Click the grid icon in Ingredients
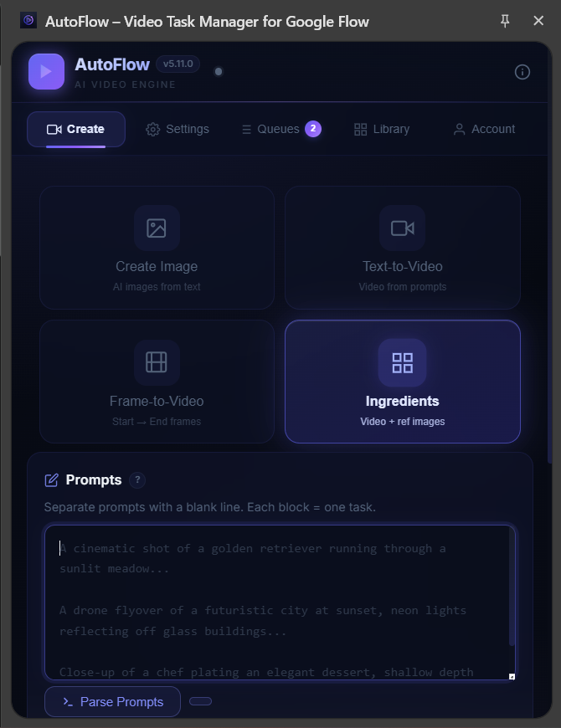Viewport: 561px width, 728px height. point(402,362)
